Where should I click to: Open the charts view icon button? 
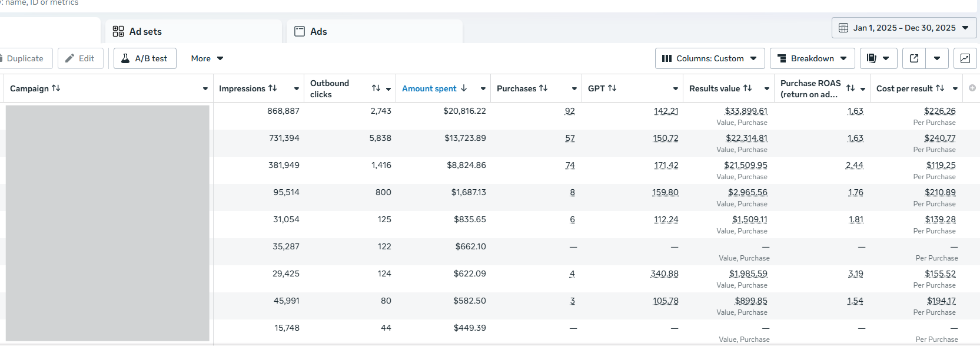(965, 58)
